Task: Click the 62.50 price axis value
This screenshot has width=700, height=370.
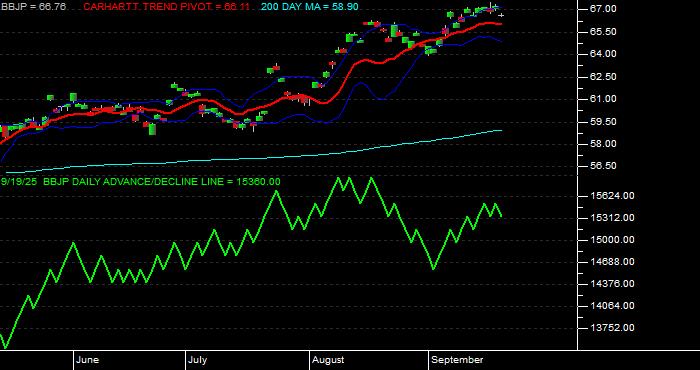Action: coord(603,76)
